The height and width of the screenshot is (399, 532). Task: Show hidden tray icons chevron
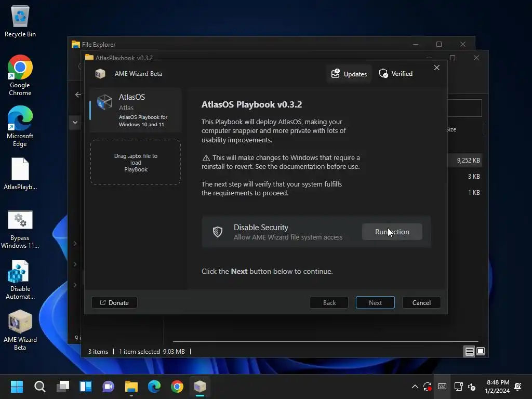pos(415,387)
